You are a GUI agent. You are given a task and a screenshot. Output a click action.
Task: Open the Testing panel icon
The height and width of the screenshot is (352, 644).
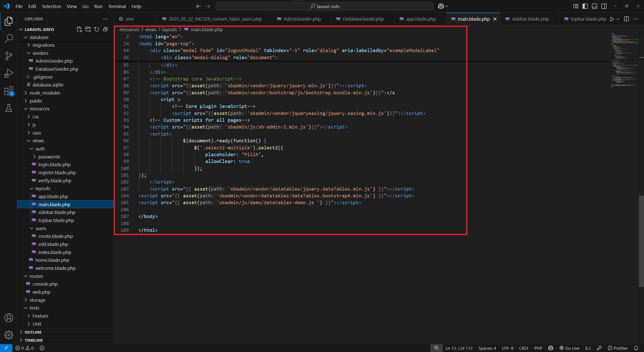click(x=9, y=108)
